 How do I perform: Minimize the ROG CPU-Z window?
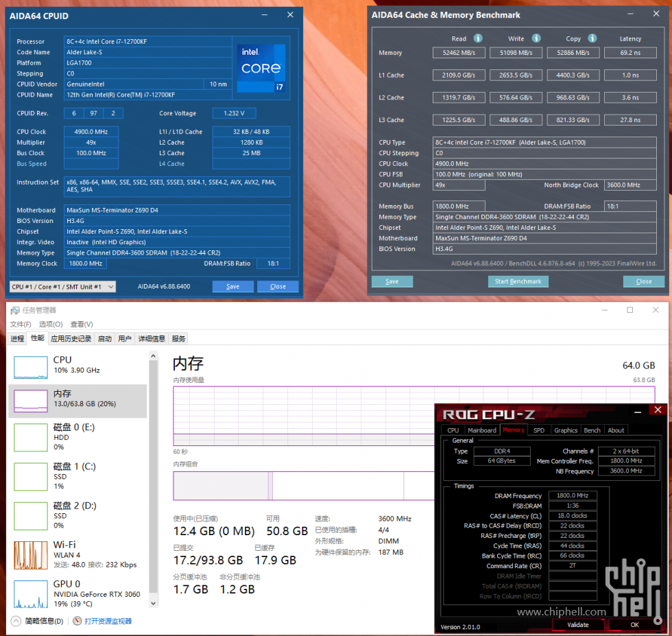point(638,411)
